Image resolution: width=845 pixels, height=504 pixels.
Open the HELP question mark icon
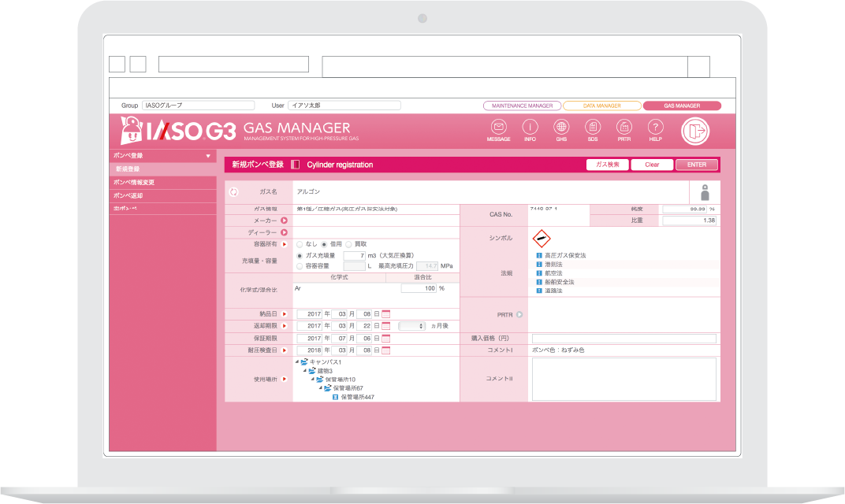pos(655,128)
